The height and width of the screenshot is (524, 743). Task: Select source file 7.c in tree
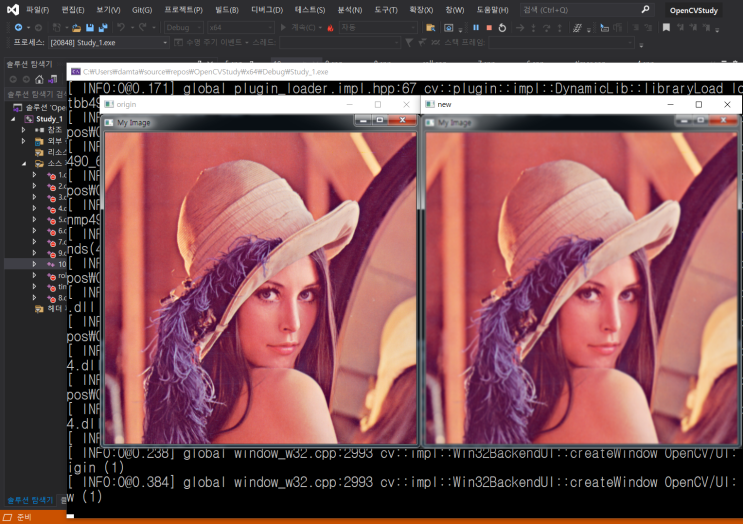point(57,242)
